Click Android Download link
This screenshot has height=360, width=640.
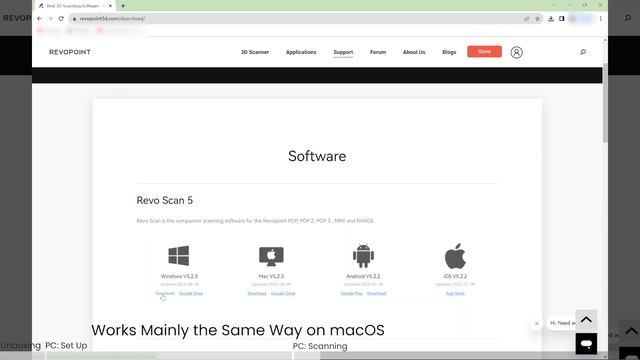coord(376,293)
